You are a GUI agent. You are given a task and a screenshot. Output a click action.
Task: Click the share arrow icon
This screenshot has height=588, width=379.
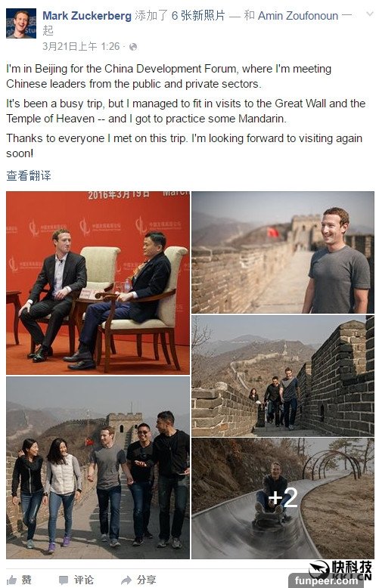point(126,580)
